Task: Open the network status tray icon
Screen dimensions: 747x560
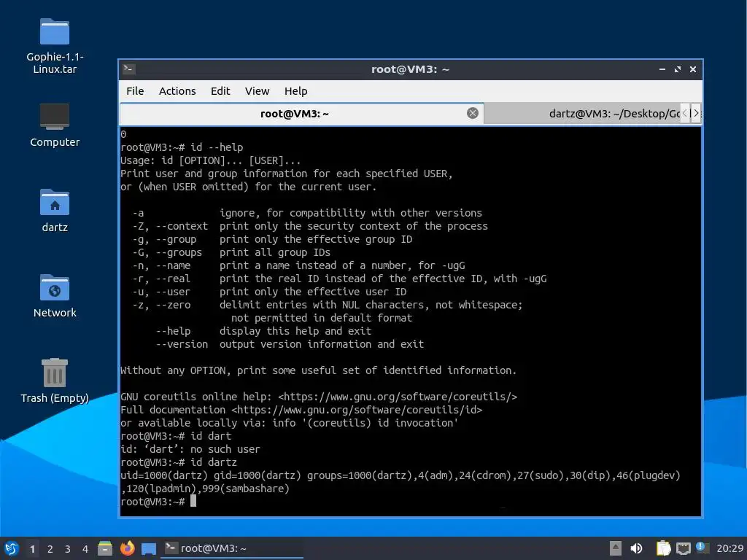Action: [684, 548]
